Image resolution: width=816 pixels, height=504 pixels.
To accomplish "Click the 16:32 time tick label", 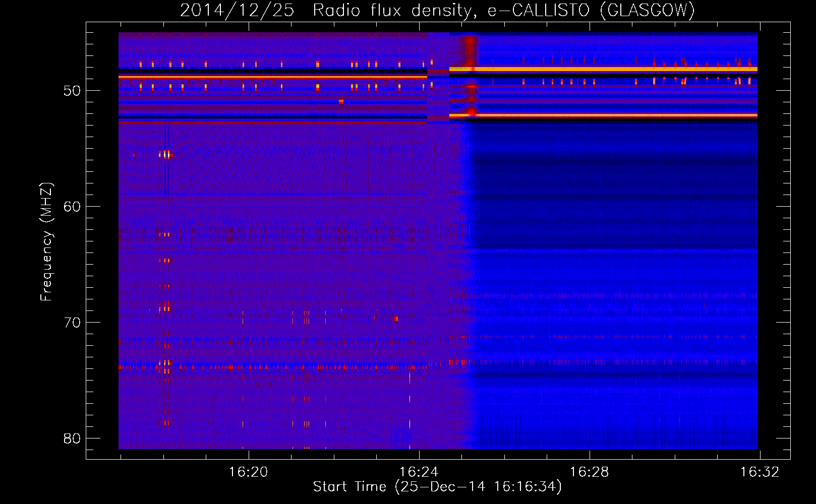I will (760, 472).
